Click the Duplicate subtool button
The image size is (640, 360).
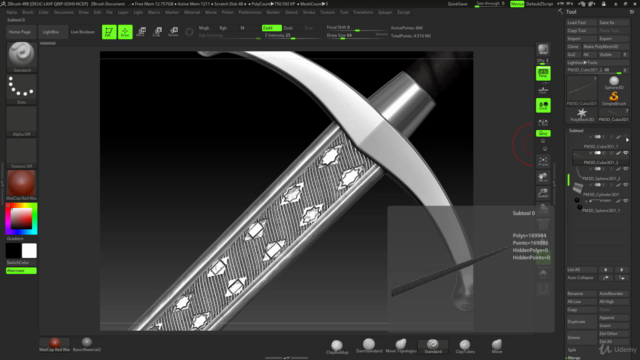coord(582,322)
